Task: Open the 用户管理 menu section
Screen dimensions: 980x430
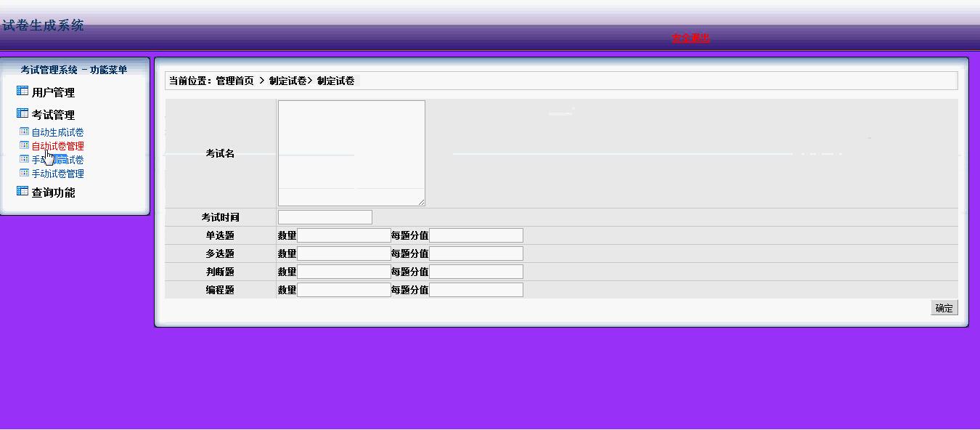Action: (53, 93)
